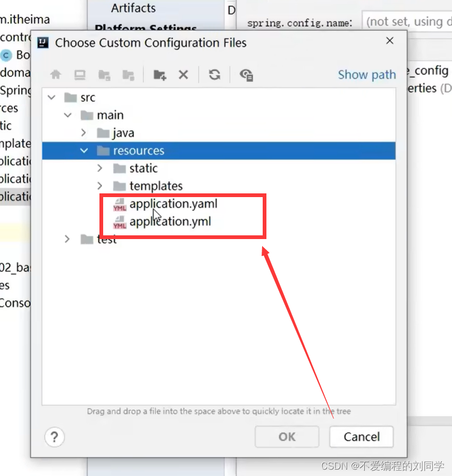Click the Home directory icon
452x476 pixels.
(55, 74)
